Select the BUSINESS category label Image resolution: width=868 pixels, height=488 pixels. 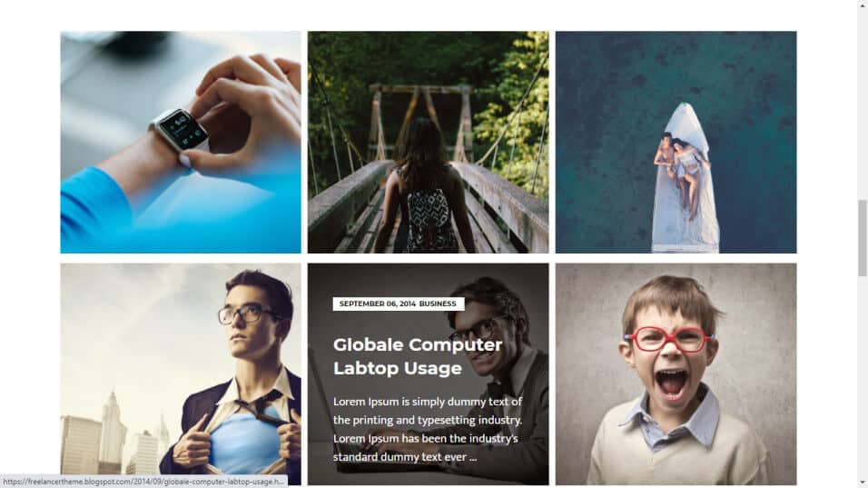(438, 304)
